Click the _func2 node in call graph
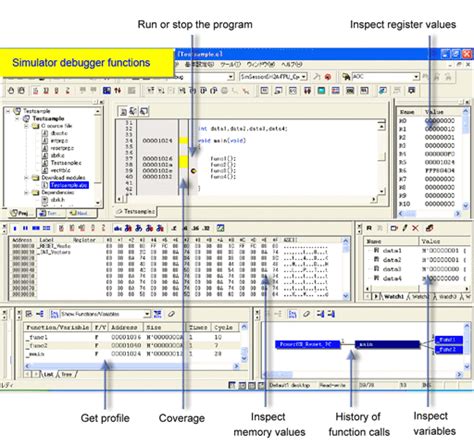This screenshot has height=446, width=474. 449,349
